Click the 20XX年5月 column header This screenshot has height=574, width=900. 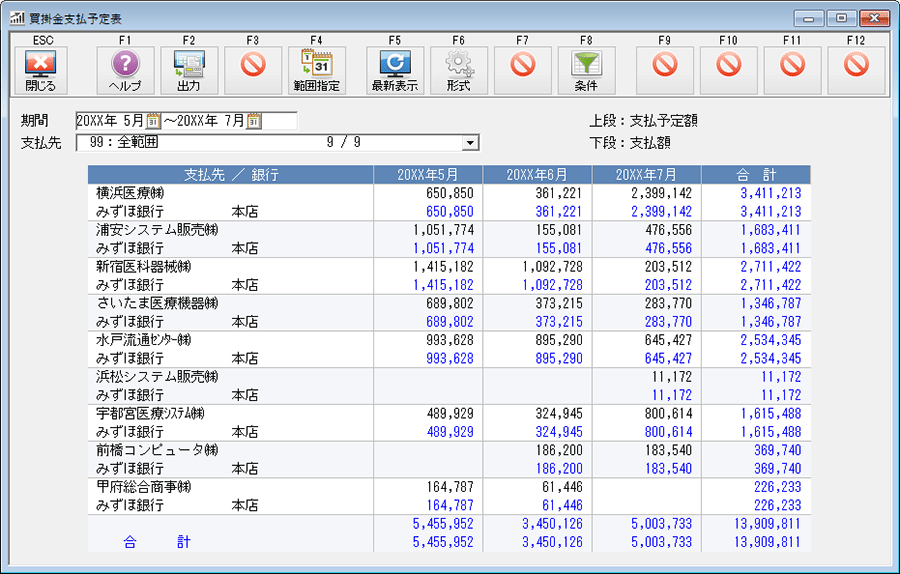(428, 174)
